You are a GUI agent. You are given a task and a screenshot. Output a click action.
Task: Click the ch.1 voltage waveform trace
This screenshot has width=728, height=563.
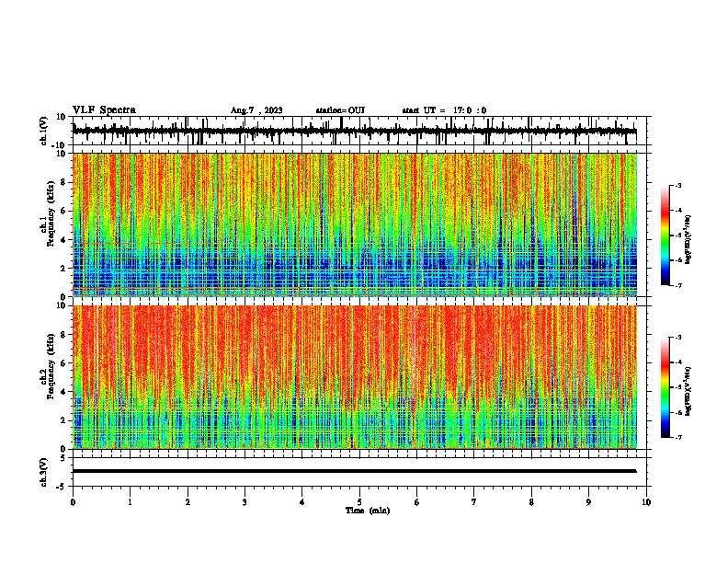[x=355, y=131]
